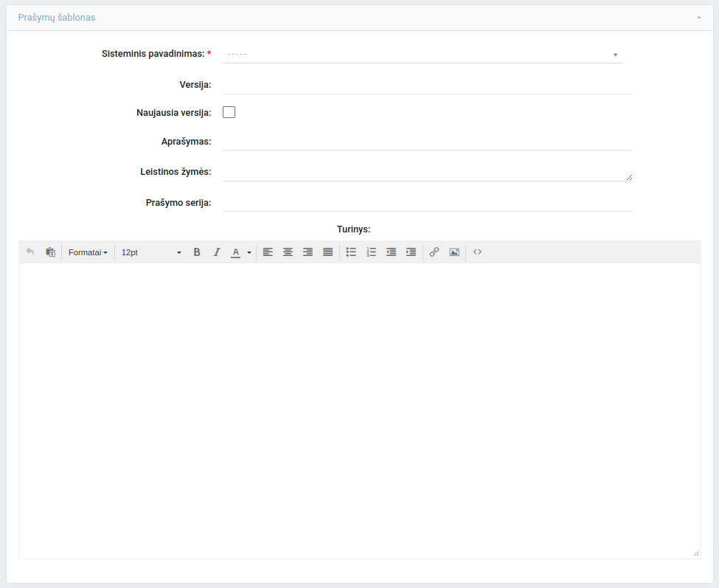Image resolution: width=719 pixels, height=588 pixels.
Task: Center align the text
Action: tap(288, 252)
